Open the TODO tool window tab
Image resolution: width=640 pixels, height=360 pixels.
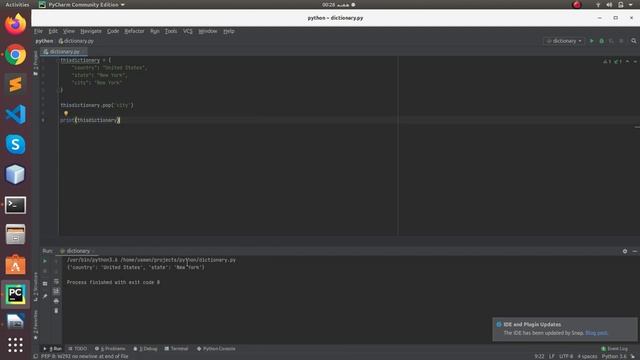coord(78,349)
